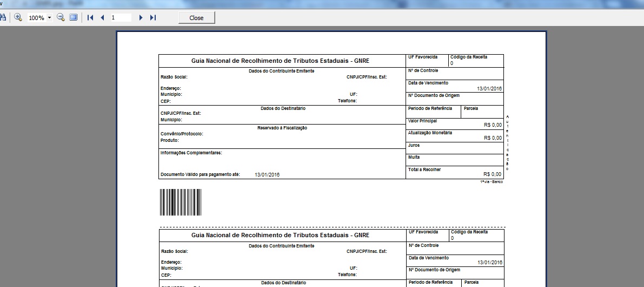
Task: Click the 'Produto:' label
Action: pyautogui.click(x=170, y=140)
